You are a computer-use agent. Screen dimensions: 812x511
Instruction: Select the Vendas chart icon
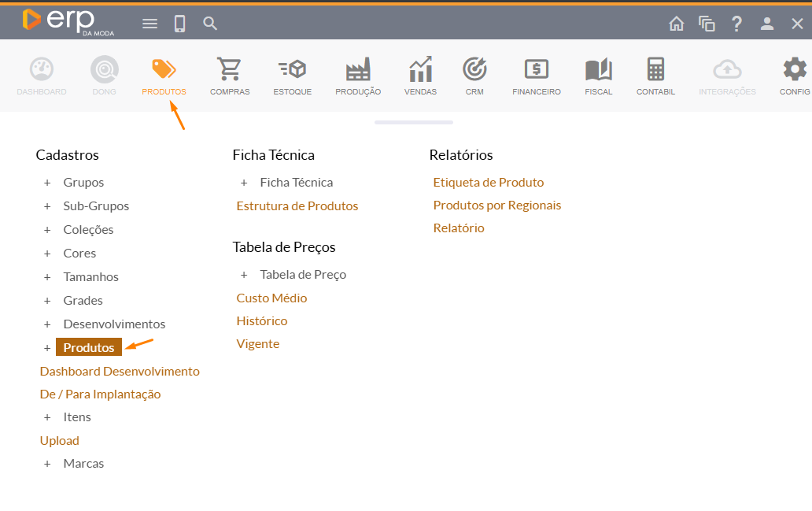click(420, 76)
